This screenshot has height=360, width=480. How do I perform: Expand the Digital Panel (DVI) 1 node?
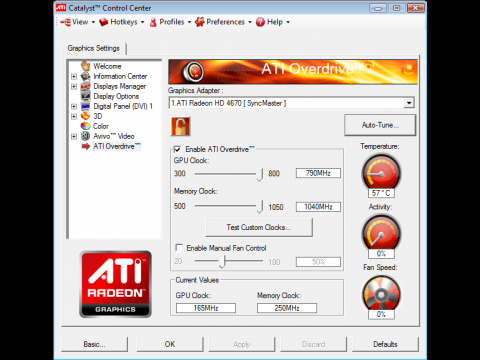74,106
